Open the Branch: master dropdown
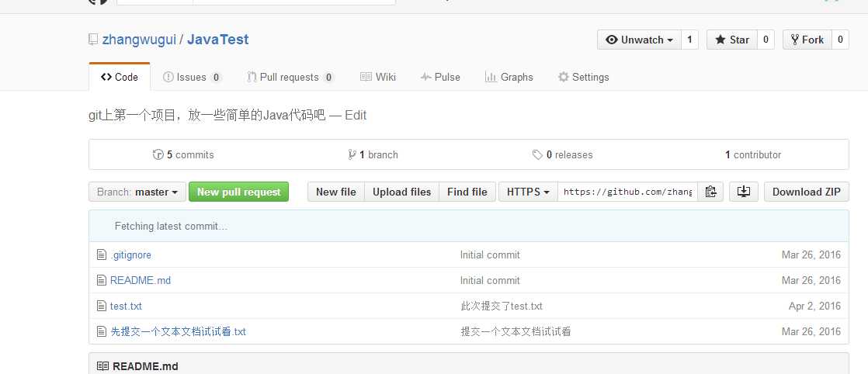Image resolution: width=868 pixels, height=374 pixels. coord(137,192)
